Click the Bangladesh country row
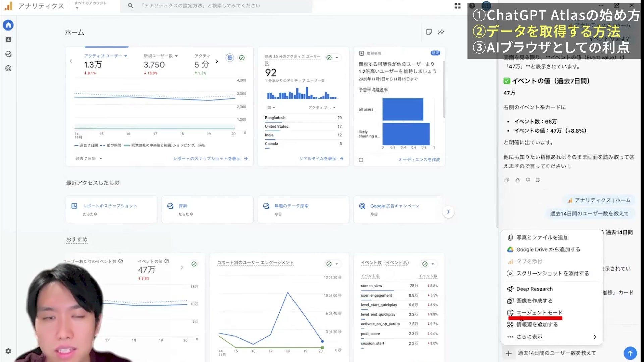 click(x=303, y=118)
